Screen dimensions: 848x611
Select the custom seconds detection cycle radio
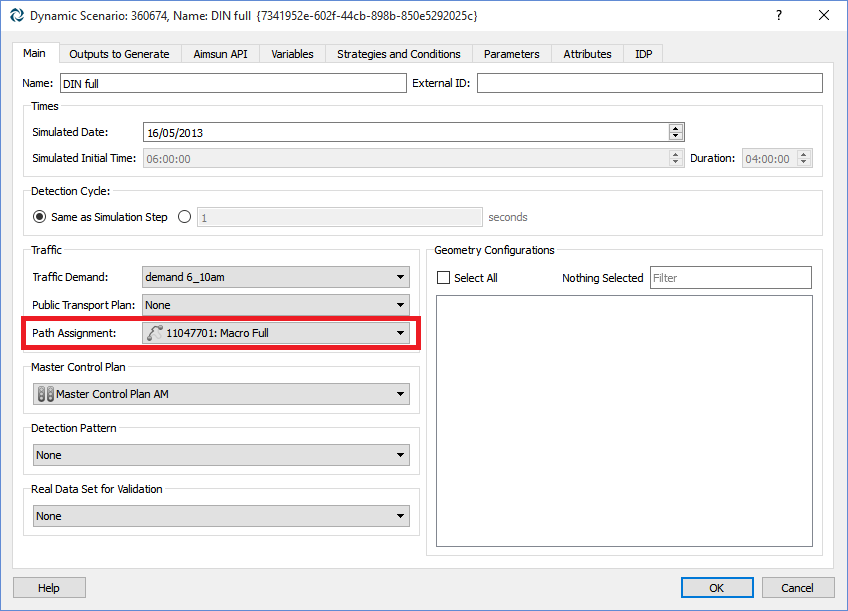click(184, 217)
